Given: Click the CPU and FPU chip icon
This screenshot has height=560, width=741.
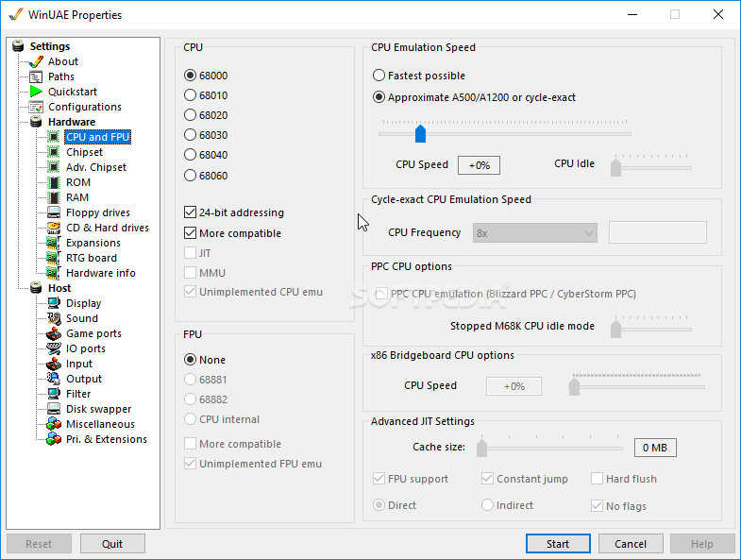Looking at the screenshot, I should click(54, 137).
